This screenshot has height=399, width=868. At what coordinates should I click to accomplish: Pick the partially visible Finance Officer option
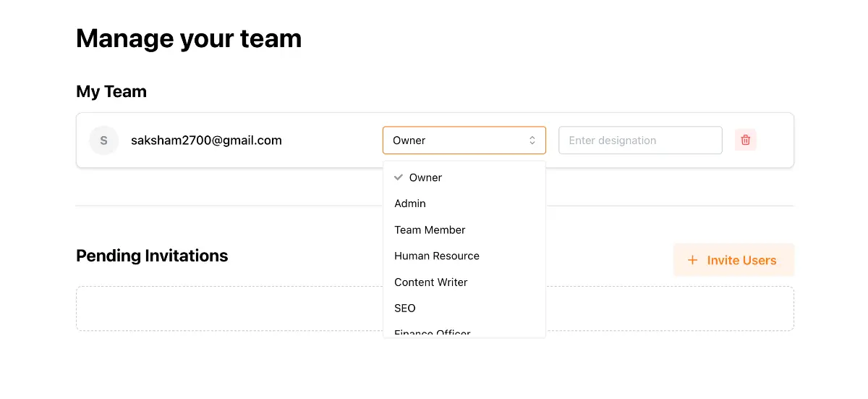pyautogui.click(x=433, y=332)
